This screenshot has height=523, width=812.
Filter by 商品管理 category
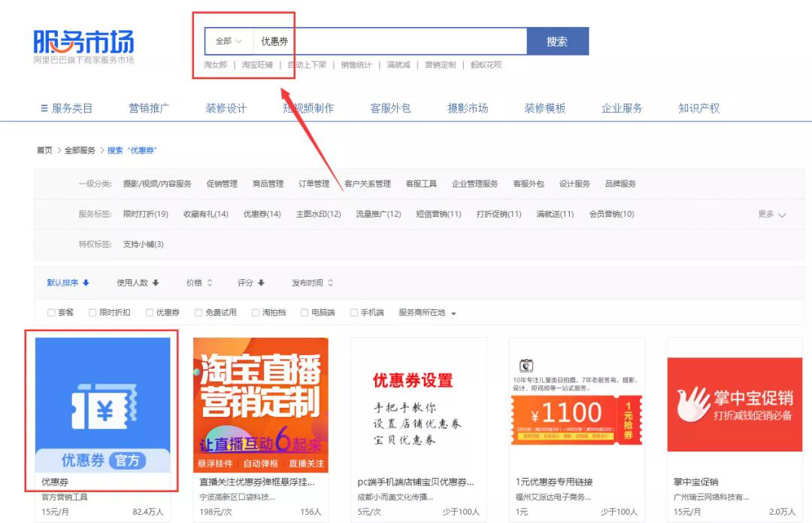click(x=268, y=184)
